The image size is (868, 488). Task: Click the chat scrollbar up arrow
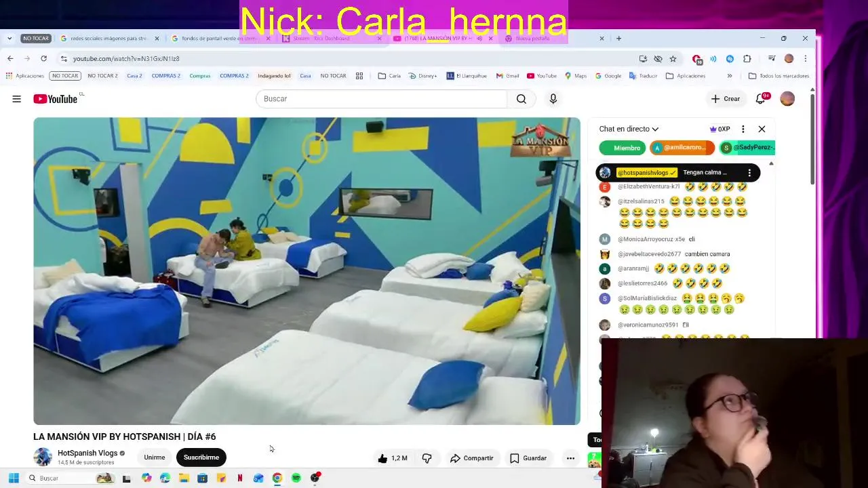tap(772, 163)
